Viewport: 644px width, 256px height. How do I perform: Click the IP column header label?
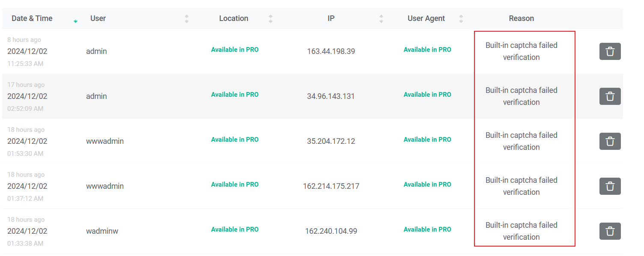(x=331, y=18)
